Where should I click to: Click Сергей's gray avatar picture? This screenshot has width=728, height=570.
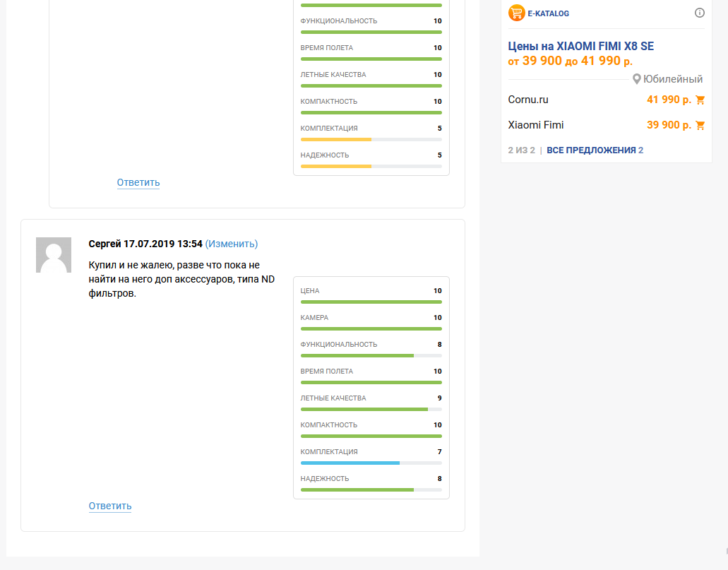[x=54, y=255]
